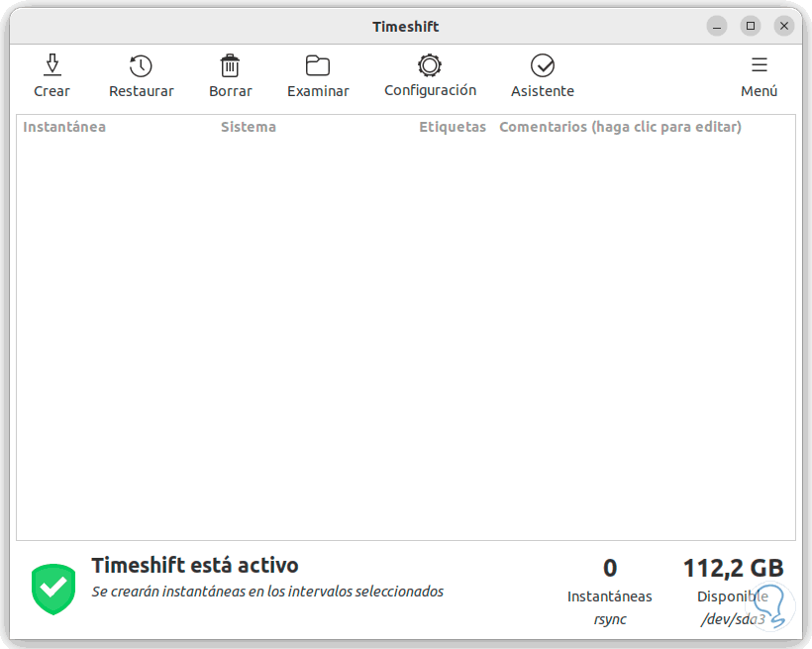Click the 112,2 GB available space text
Screen dimensions: 812x649
(733, 568)
